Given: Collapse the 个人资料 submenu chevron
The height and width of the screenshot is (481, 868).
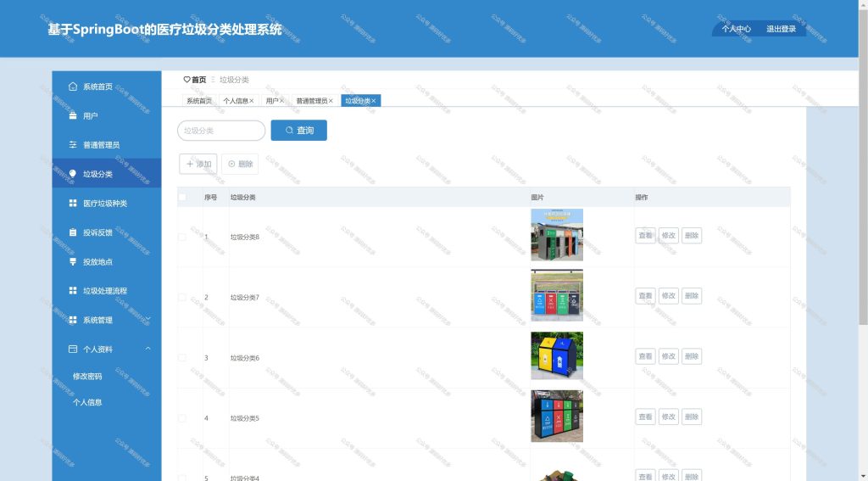Looking at the screenshot, I should pos(147,349).
